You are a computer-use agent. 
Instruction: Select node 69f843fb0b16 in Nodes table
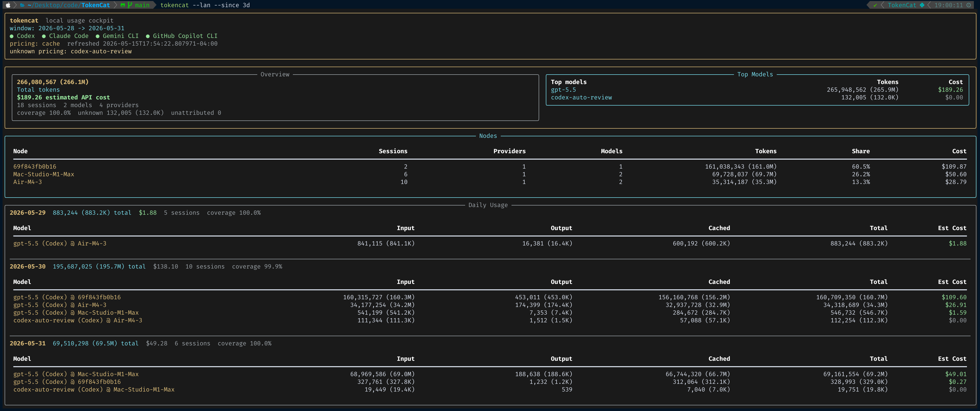35,167
